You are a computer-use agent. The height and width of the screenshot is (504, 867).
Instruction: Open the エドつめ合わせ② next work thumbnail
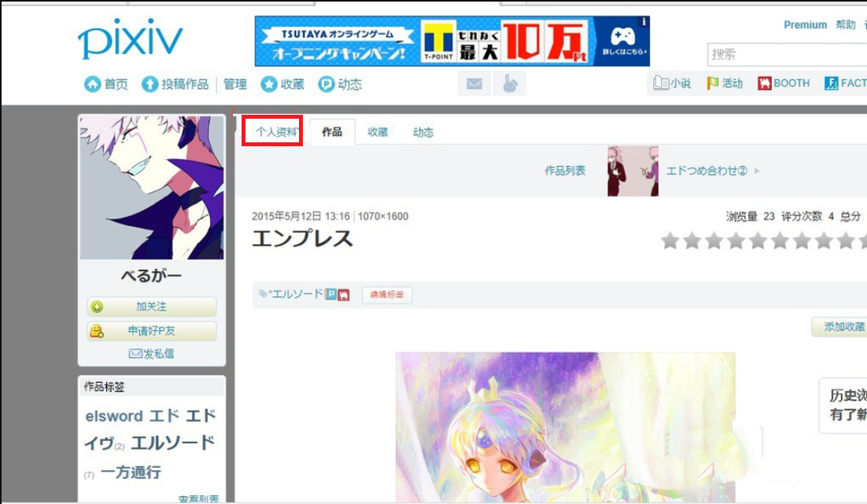click(633, 171)
